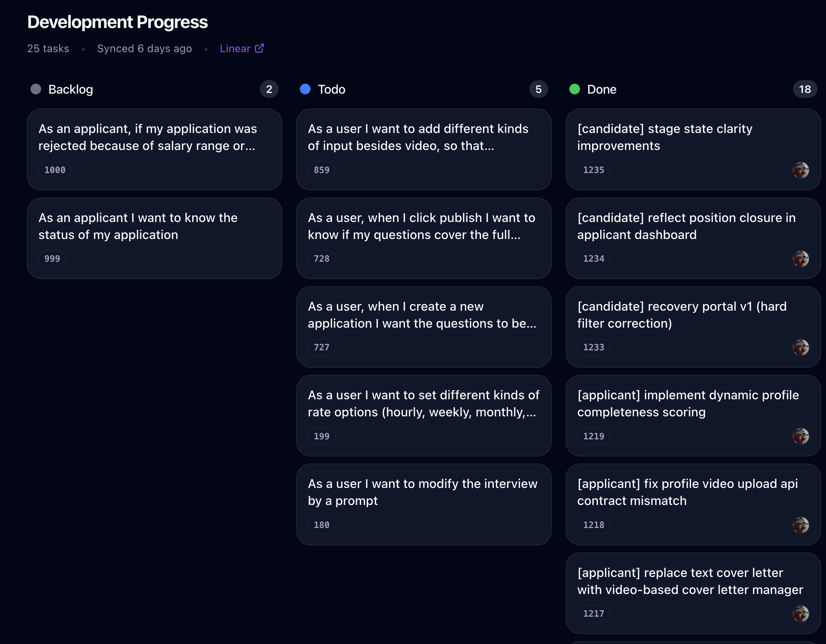
Task: Click the Todo count badge showing 5
Action: (x=538, y=89)
